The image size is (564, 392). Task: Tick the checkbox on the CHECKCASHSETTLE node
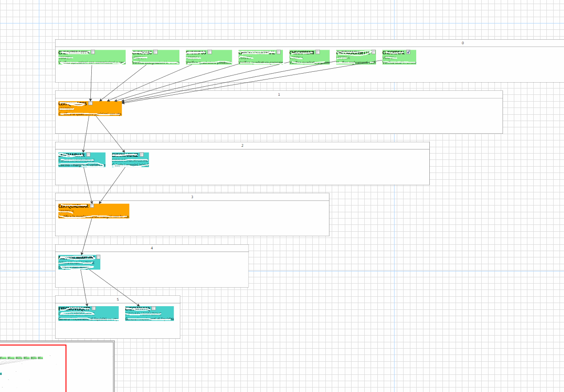[x=373, y=52]
